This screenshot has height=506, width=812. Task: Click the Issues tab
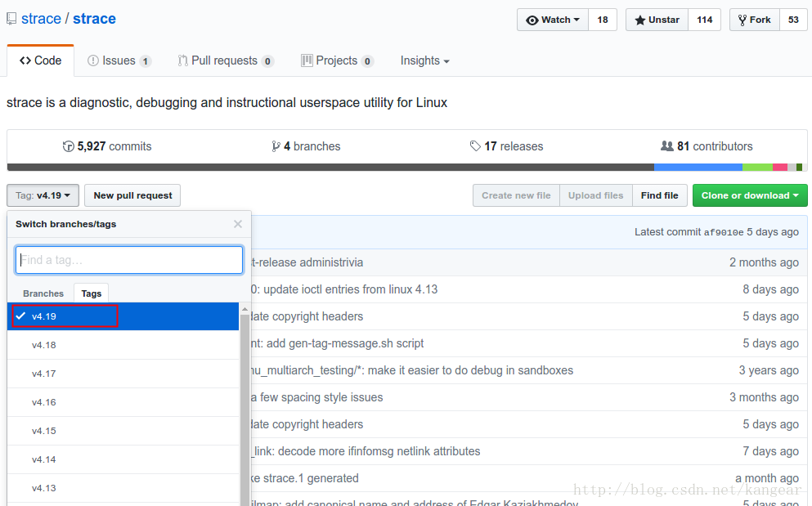coord(119,60)
